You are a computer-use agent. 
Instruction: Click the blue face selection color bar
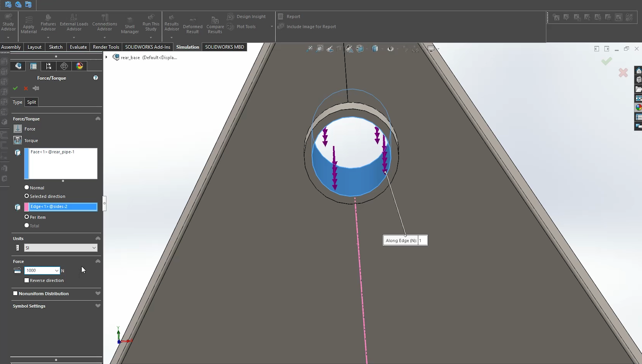tap(26, 164)
